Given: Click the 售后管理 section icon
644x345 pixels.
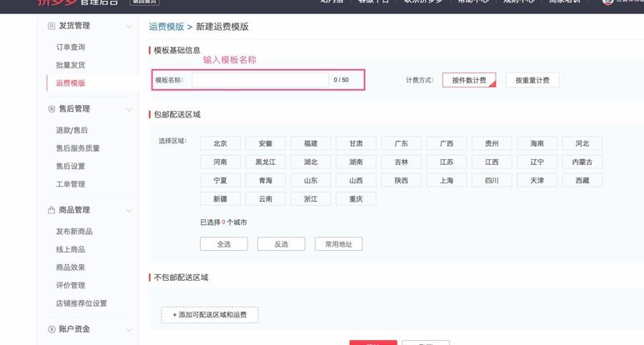Looking at the screenshot, I should pos(52,109).
